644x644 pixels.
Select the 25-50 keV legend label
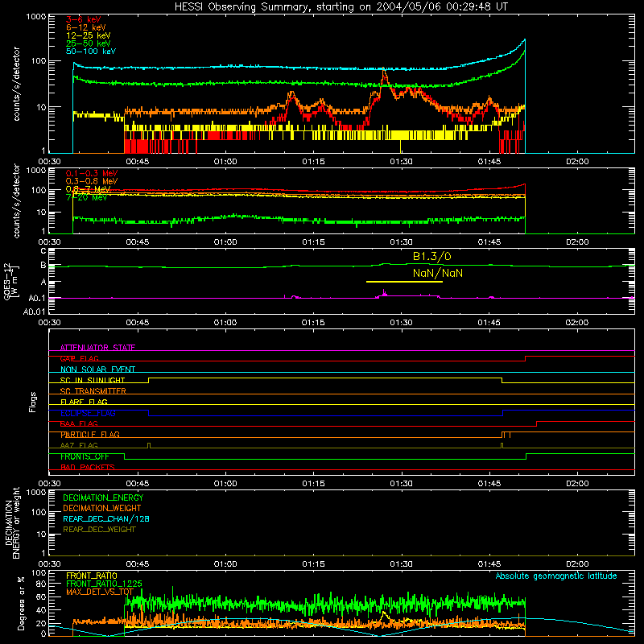pyautogui.click(x=89, y=43)
